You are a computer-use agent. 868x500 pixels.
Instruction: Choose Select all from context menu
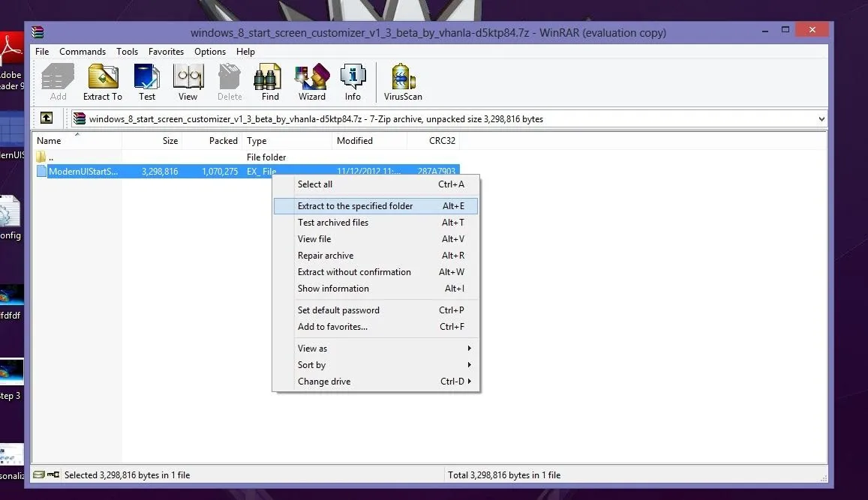pyautogui.click(x=377, y=184)
